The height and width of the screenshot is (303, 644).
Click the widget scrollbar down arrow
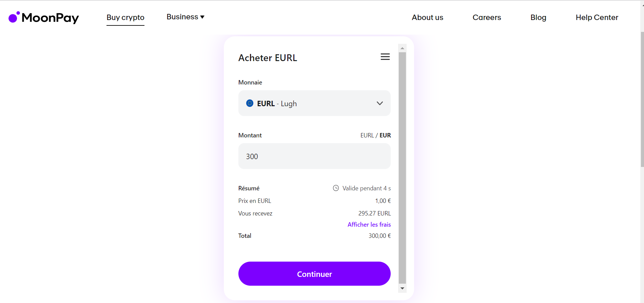(x=402, y=288)
